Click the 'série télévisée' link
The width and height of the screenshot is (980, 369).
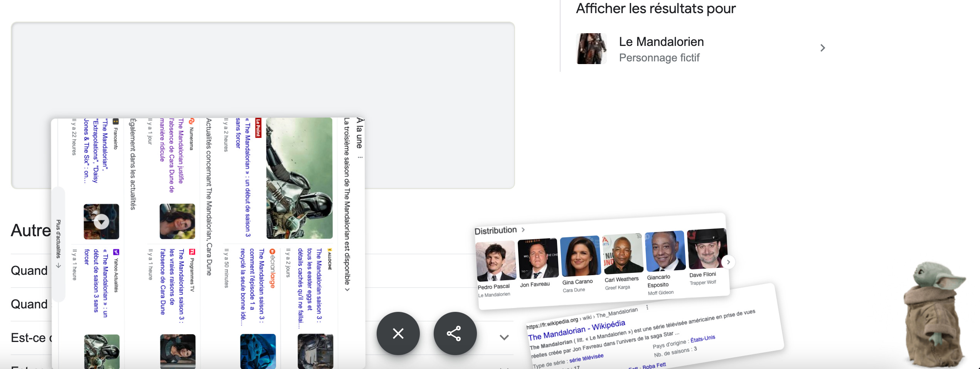pos(586,358)
